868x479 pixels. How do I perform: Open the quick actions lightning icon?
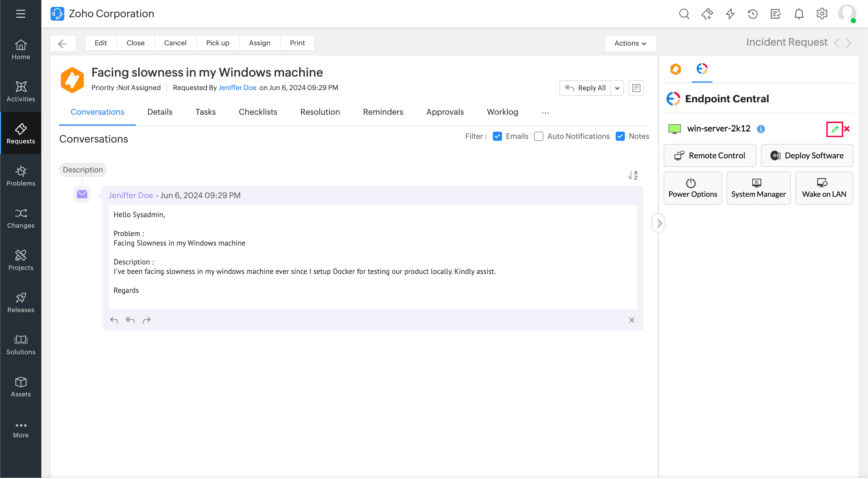click(730, 14)
